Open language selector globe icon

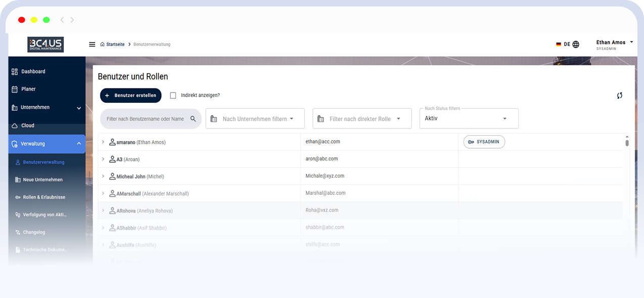point(576,45)
